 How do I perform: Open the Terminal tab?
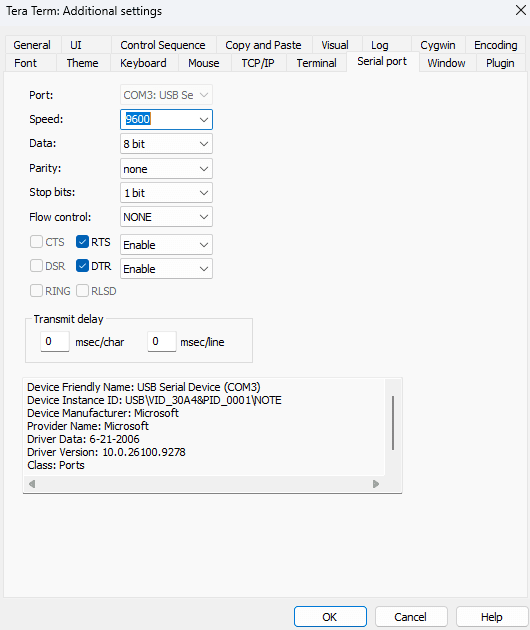click(x=317, y=63)
